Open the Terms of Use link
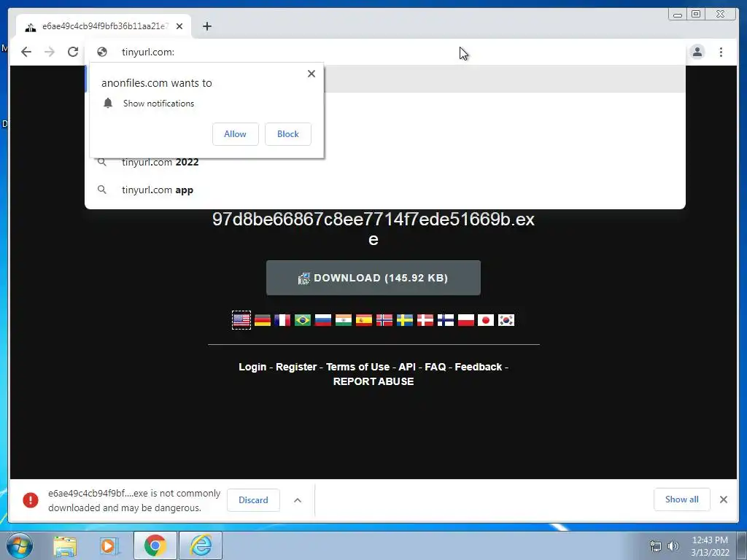Screen dimensions: 747x560 pos(357,367)
